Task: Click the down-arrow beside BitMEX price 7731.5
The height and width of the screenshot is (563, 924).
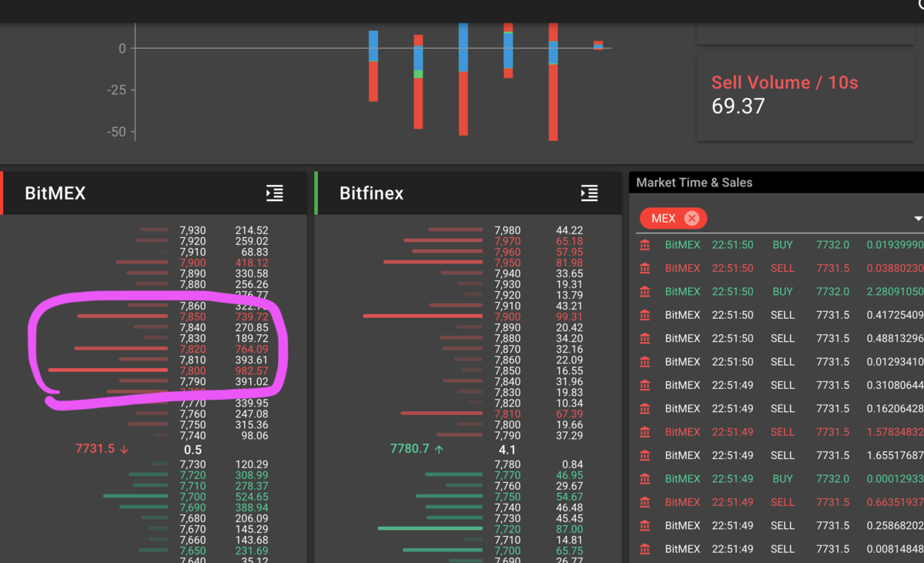Action: click(x=123, y=447)
